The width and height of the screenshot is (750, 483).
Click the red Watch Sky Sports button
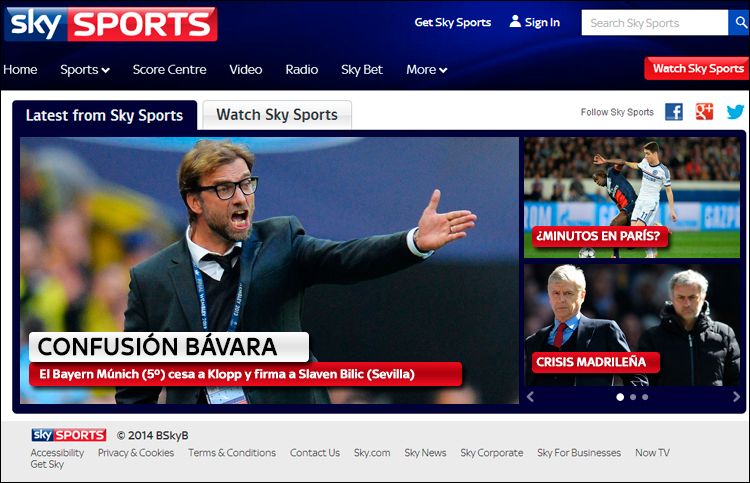tap(697, 68)
